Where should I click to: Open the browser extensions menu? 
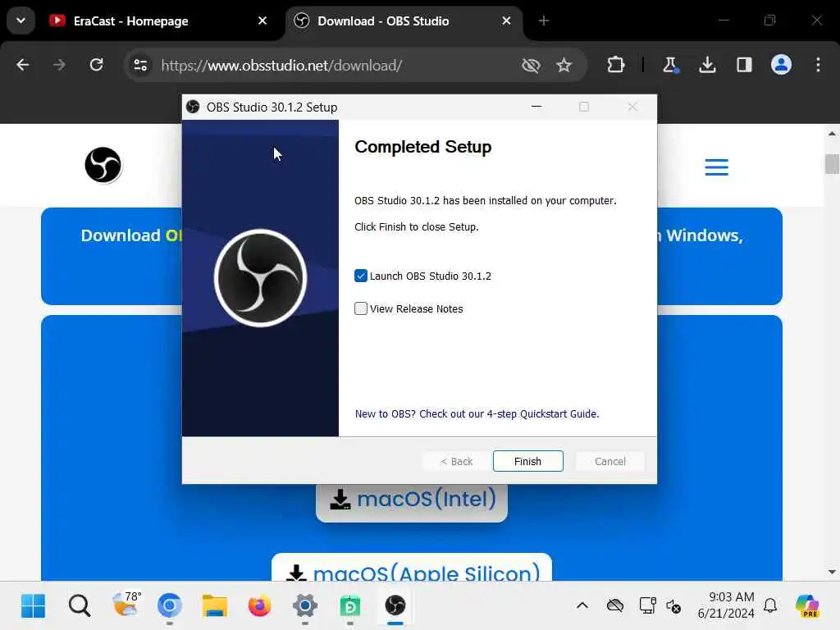pyautogui.click(x=615, y=65)
